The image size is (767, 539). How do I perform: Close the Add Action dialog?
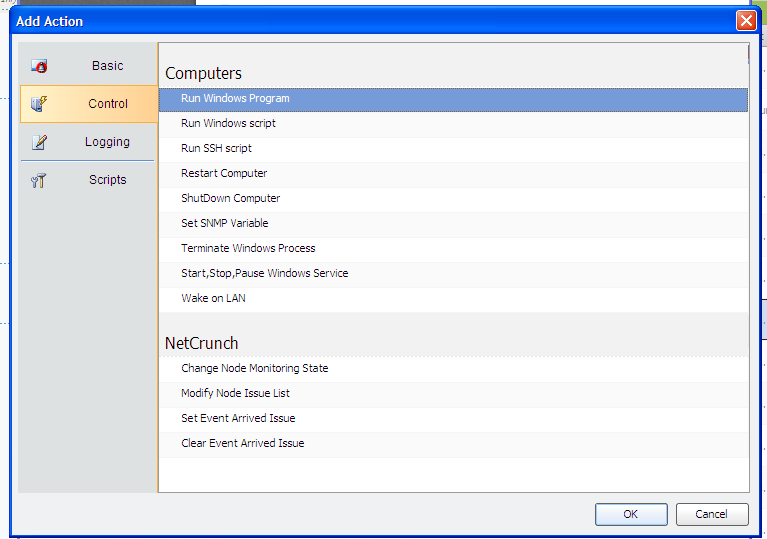(746, 20)
